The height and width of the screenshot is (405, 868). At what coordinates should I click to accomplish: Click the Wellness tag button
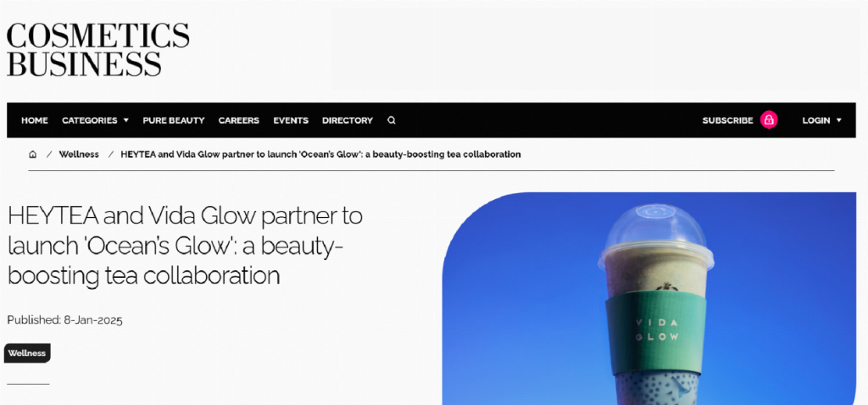27,353
